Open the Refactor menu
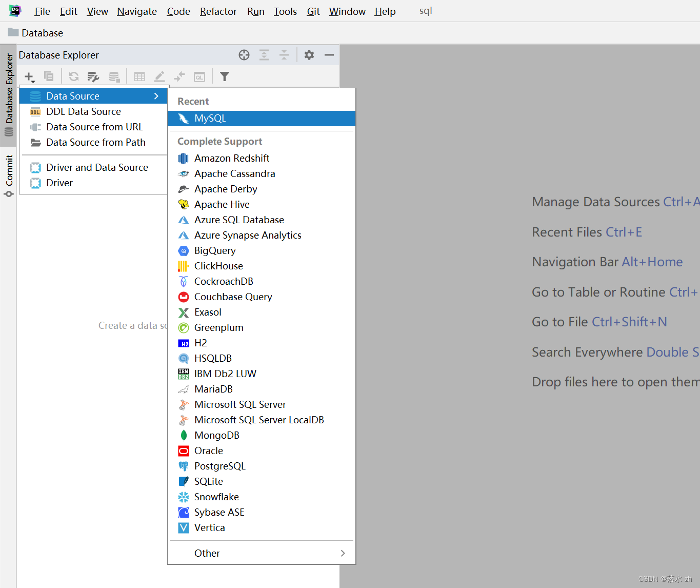 pyautogui.click(x=218, y=11)
